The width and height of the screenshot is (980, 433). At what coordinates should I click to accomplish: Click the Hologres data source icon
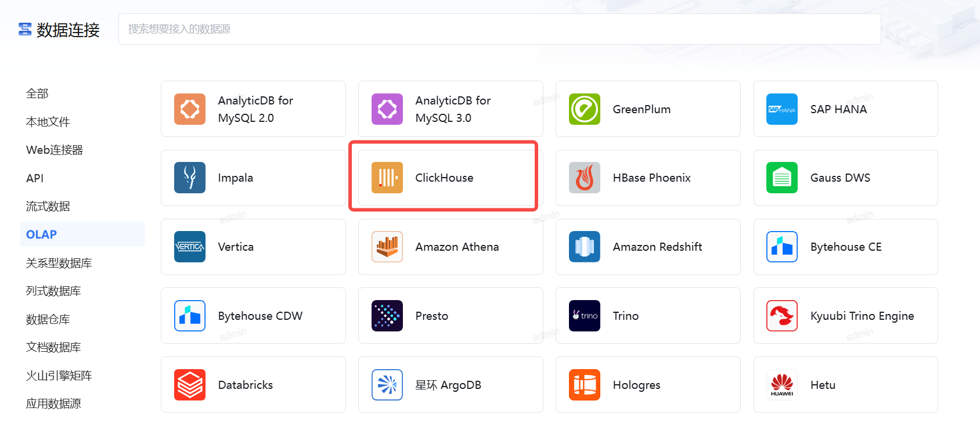pyautogui.click(x=584, y=385)
